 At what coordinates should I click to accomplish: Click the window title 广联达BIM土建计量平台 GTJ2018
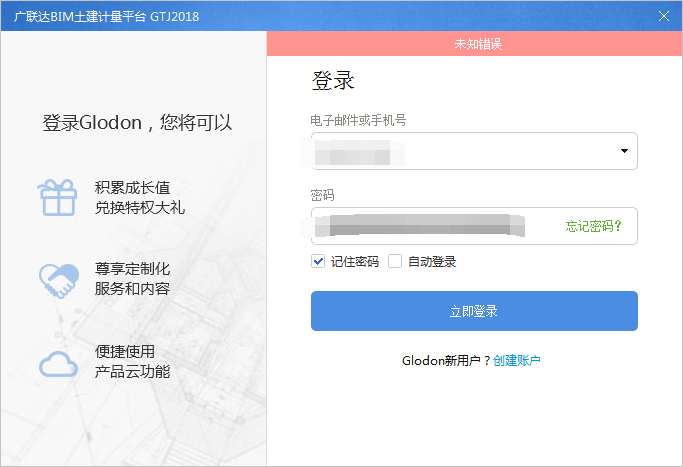tap(107, 17)
